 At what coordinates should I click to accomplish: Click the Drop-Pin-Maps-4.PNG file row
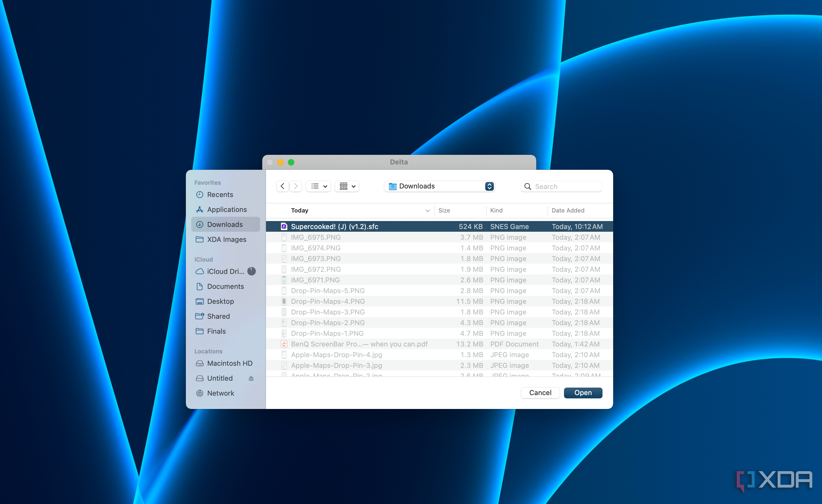439,301
